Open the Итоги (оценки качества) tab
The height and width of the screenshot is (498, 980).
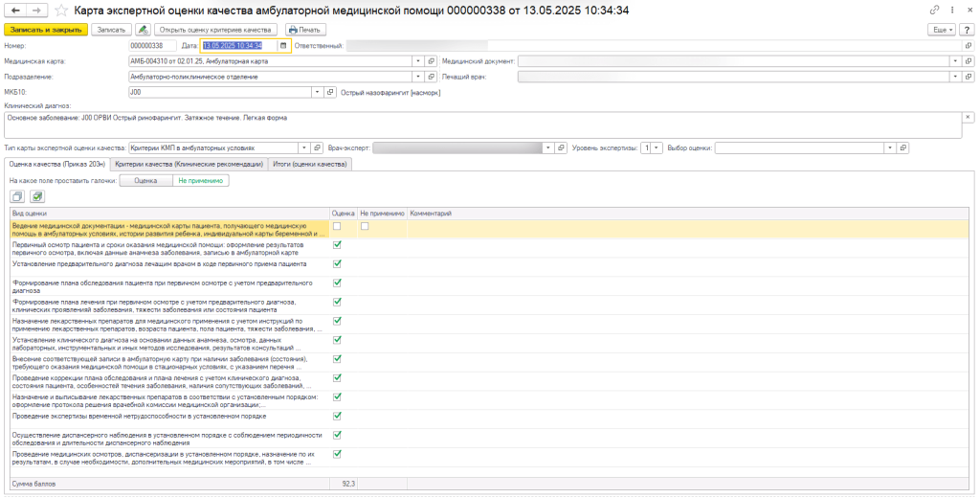click(310, 164)
